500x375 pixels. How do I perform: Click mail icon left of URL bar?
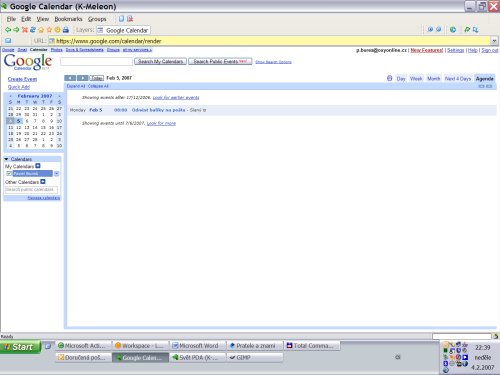[x=8, y=41]
